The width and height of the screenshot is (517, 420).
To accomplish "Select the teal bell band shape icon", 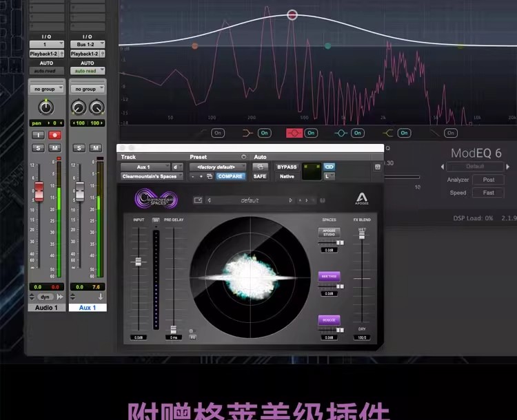I will pyautogui.click(x=341, y=133).
